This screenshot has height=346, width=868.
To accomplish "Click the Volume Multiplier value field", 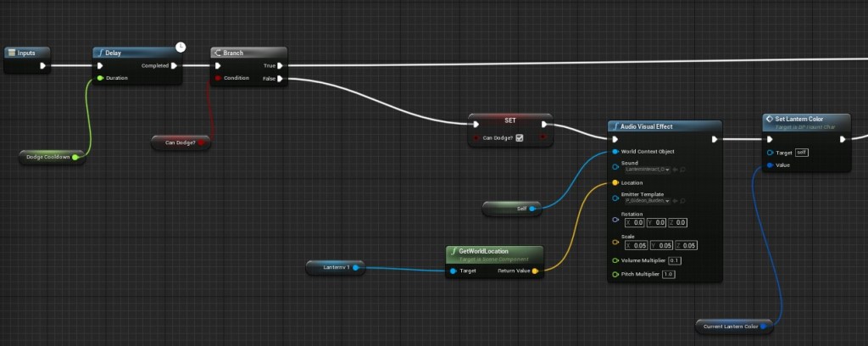I will [674, 260].
